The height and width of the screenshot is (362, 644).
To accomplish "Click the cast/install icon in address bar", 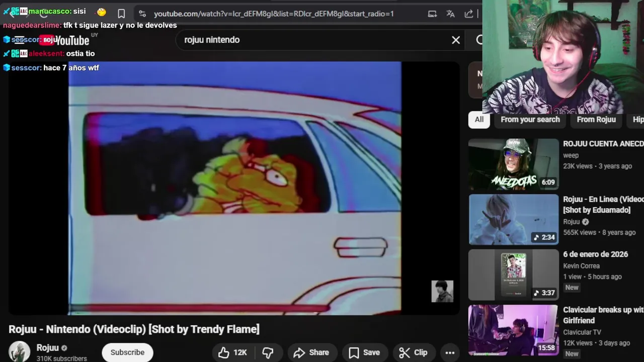I will [432, 14].
